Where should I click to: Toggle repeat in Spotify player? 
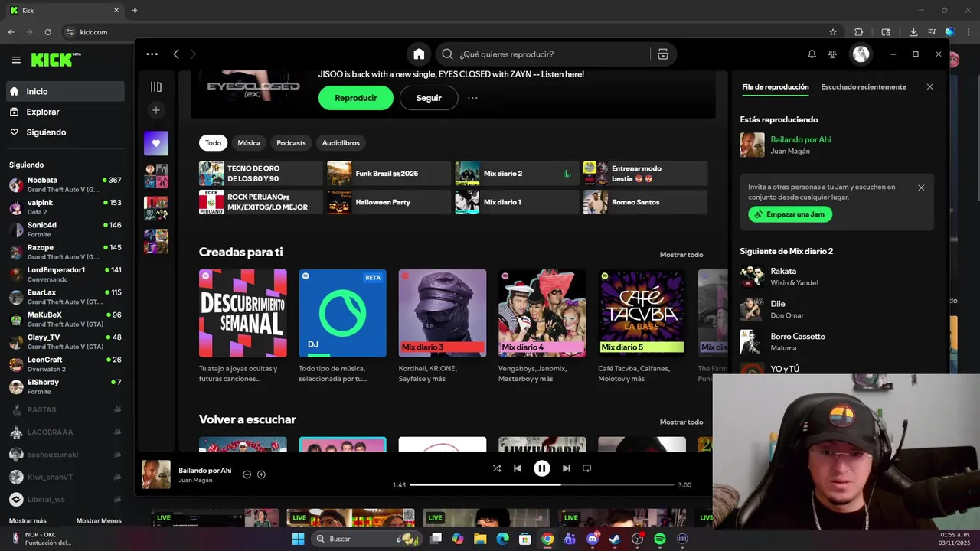tap(587, 468)
